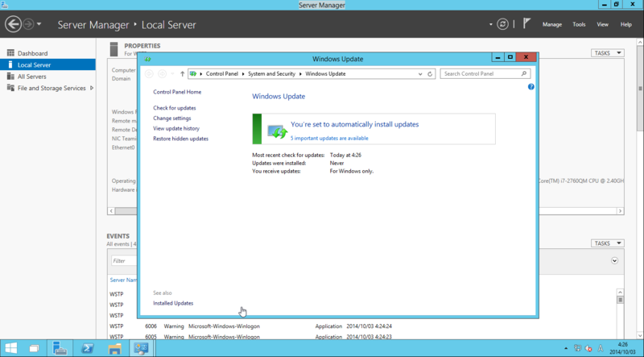Click the white window taskbar icon
The image size is (644, 357).
pos(34,349)
